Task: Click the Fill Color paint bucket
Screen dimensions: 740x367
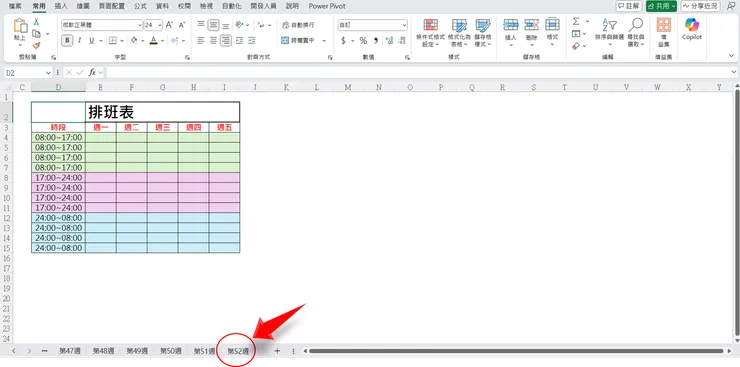Action: 134,41
